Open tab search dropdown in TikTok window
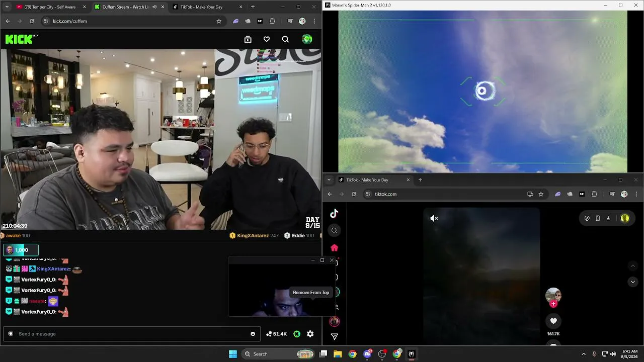Image resolution: width=644 pixels, height=362 pixels. pyautogui.click(x=329, y=180)
